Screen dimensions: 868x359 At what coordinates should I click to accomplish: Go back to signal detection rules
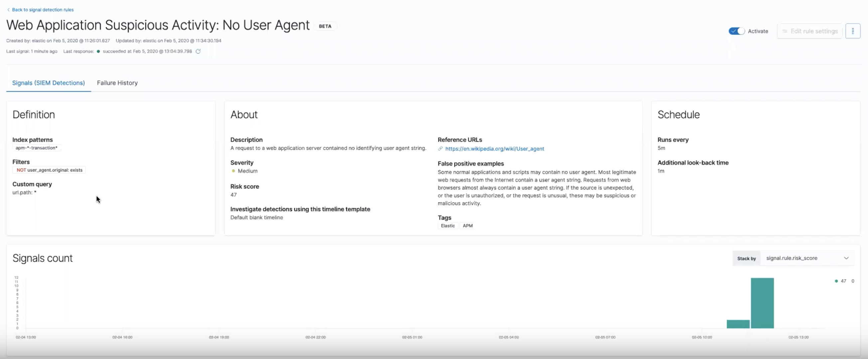(43, 10)
